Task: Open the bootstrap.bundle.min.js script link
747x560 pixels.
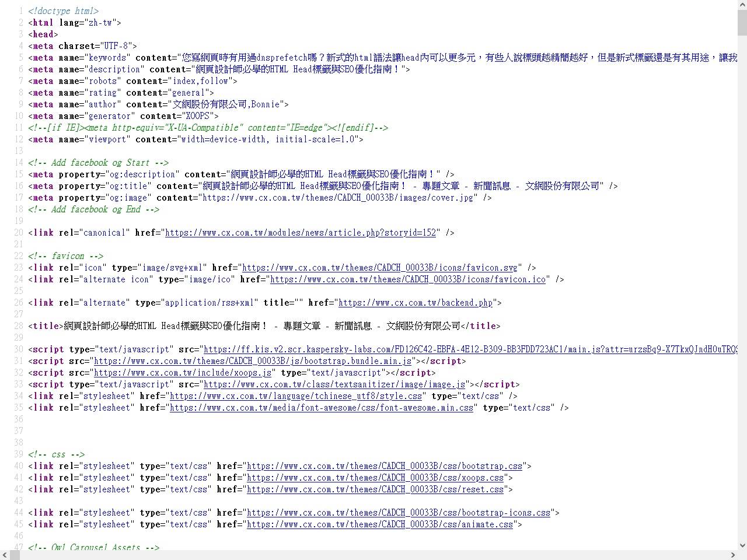Action: pos(253,361)
